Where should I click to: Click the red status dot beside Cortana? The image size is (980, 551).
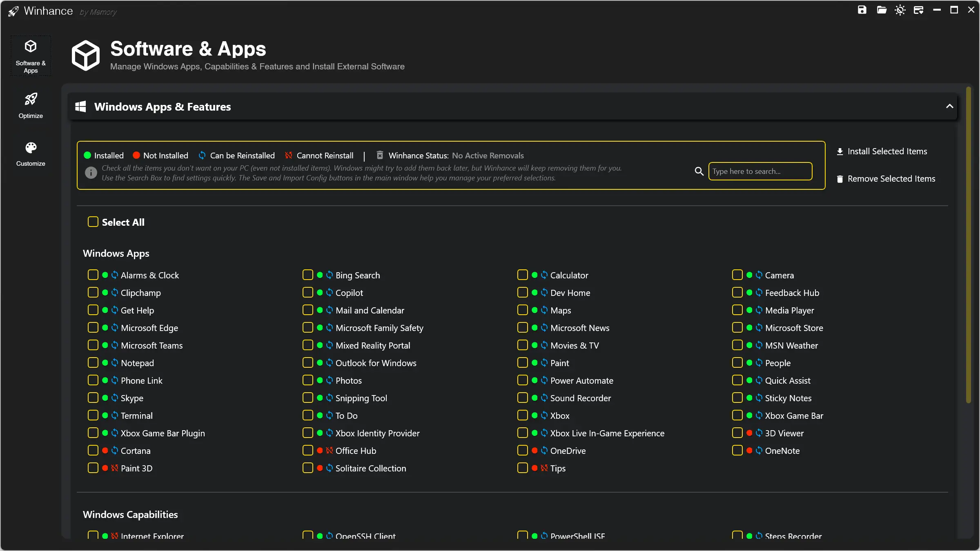(105, 451)
